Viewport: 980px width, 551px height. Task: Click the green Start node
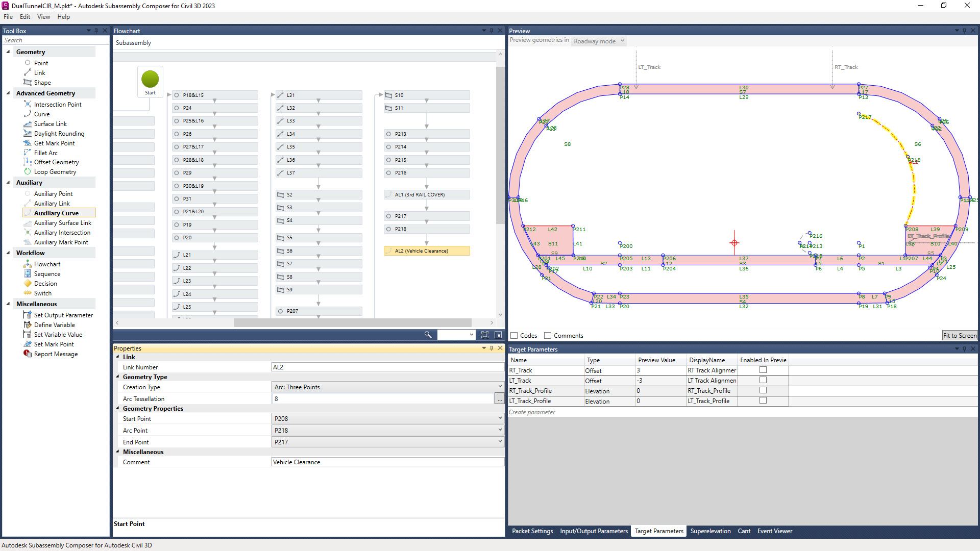150,79
